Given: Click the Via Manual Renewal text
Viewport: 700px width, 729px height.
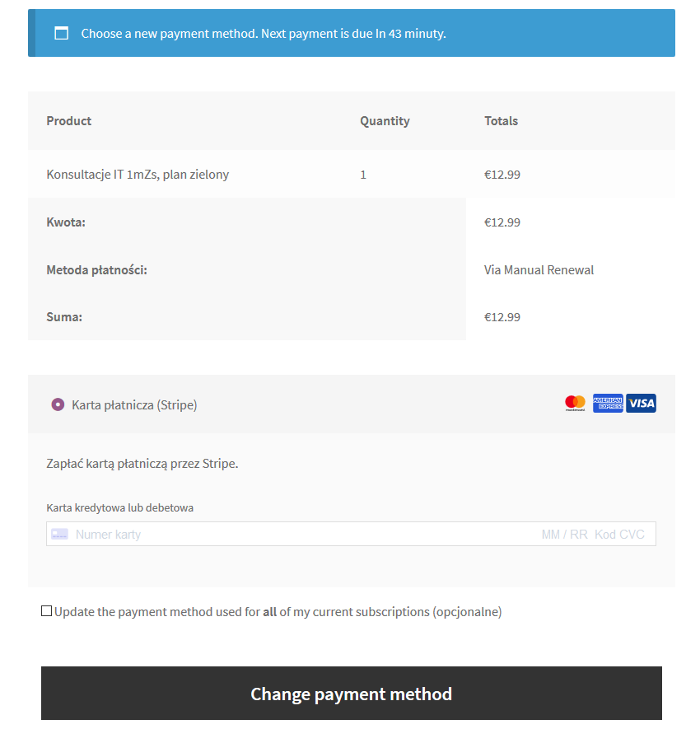Looking at the screenshot, I should coord(539,269).
